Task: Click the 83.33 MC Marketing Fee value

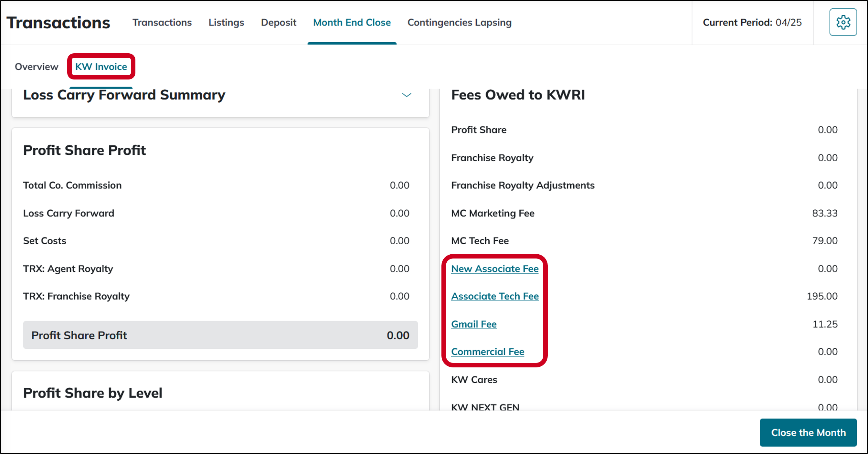Action: [x=824, y=213]
